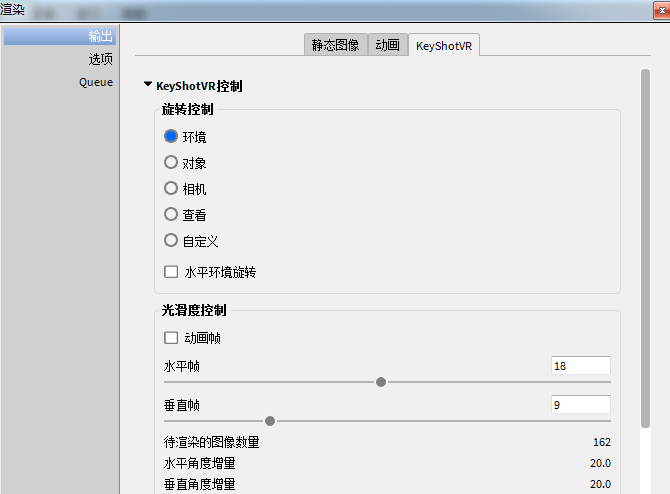Open the 动画 tab
Screen dimensions: 670x494
pyautogui.click(x=388, y=44)
